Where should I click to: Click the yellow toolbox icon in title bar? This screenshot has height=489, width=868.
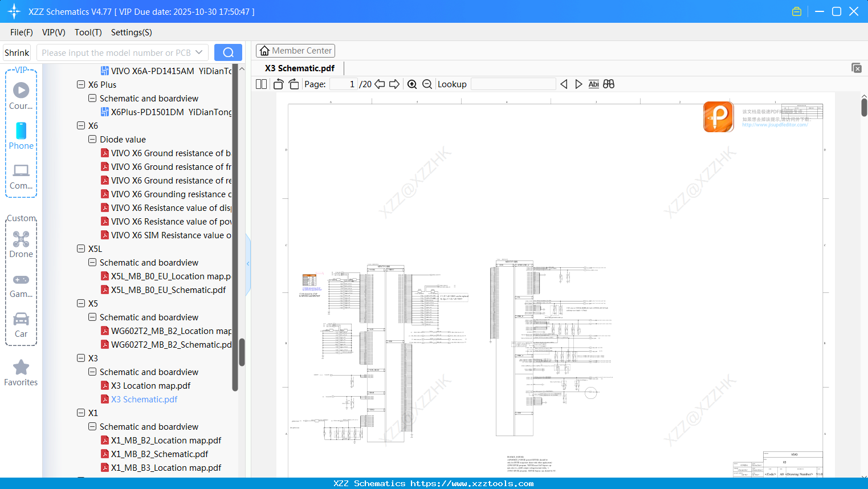[x=797, y=11]
